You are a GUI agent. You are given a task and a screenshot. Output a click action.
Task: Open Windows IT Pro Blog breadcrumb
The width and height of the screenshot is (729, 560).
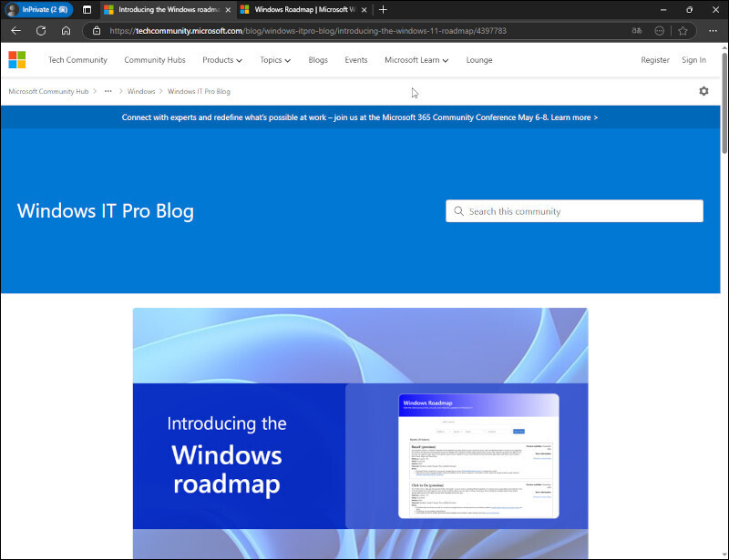[x=199, y=91]
